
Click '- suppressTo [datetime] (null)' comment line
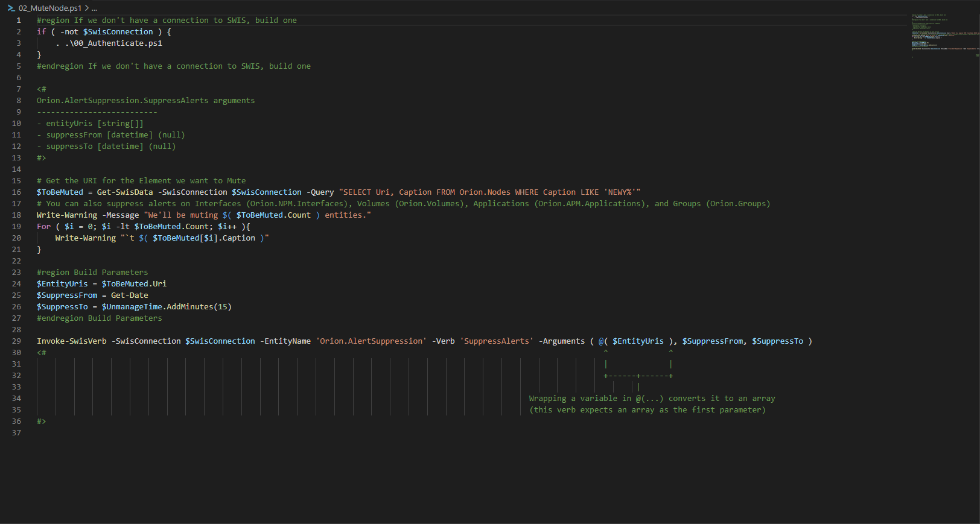[x=106, y=147]
